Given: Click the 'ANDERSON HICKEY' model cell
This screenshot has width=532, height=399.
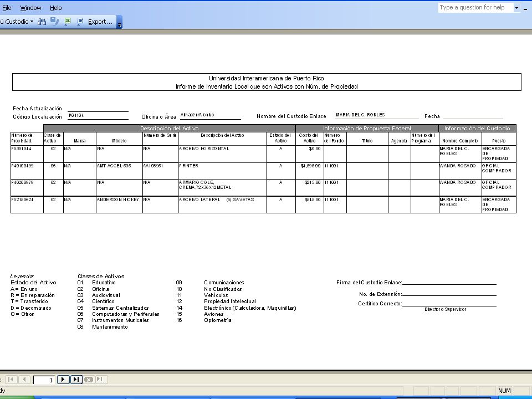Looking at the screenshot, I should pyautogui.click(x=118, y=199).
